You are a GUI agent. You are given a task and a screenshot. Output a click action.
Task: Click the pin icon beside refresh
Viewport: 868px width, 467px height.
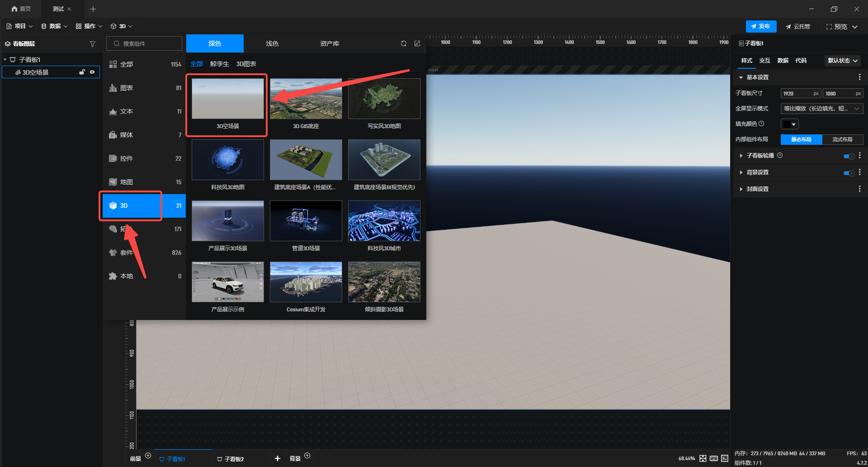[x=417, y=43]
